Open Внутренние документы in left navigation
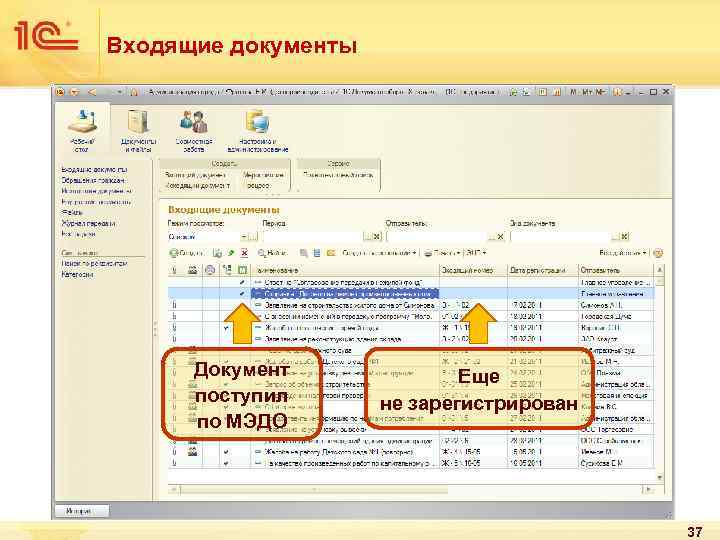The image size is (720, 540). pyautogui.click(x=96, y=202)
